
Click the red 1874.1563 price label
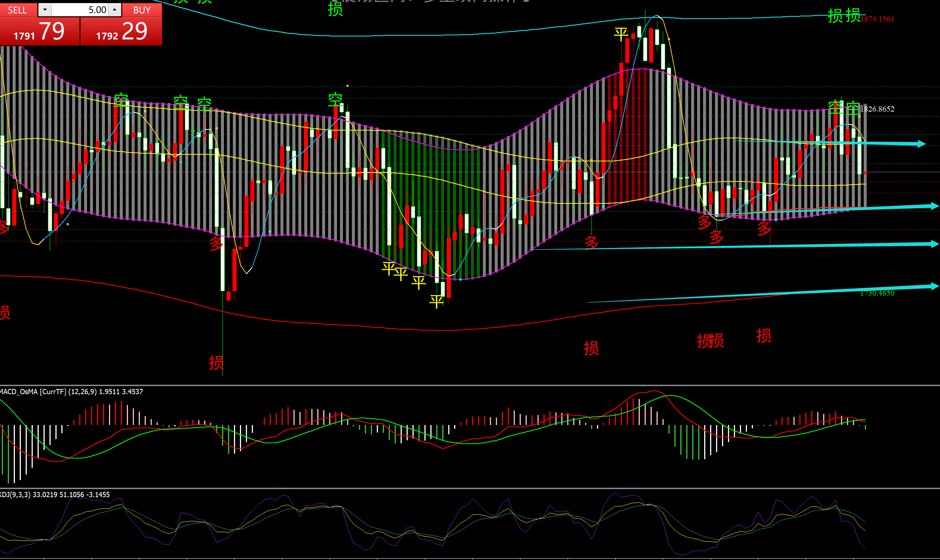pos(877,19)
